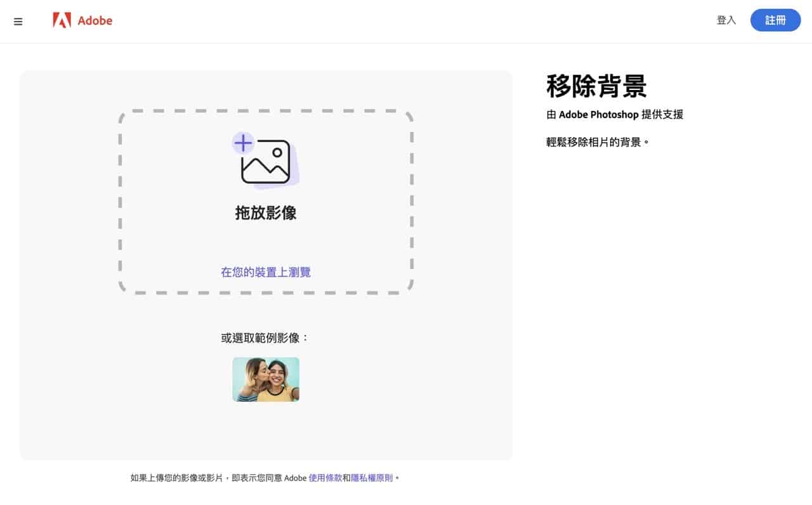Open the hamburger menu icon

(x=18, y=22)
